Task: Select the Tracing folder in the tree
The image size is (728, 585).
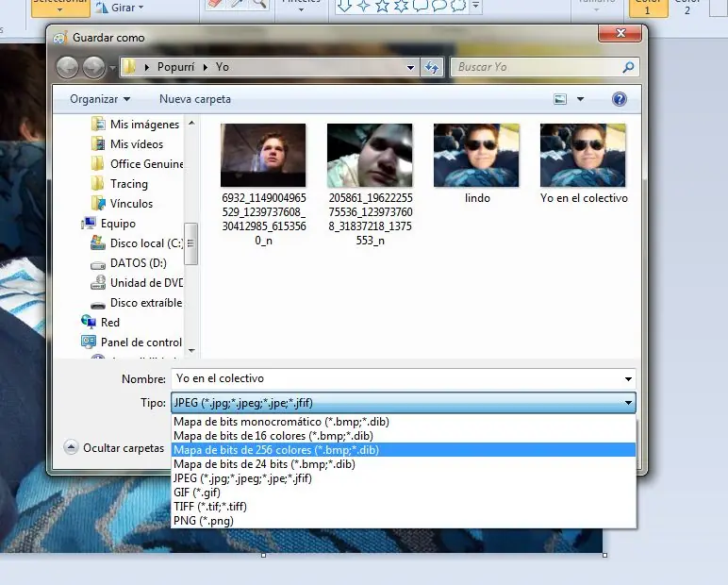Action: tap(129, 184)
